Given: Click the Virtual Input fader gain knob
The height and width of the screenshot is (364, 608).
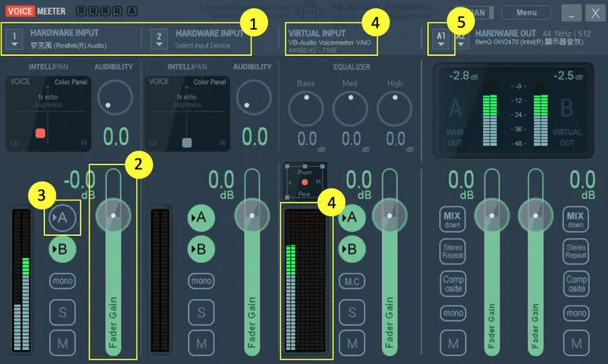Looking at the screenshot, I should click(x=389, y=215).
